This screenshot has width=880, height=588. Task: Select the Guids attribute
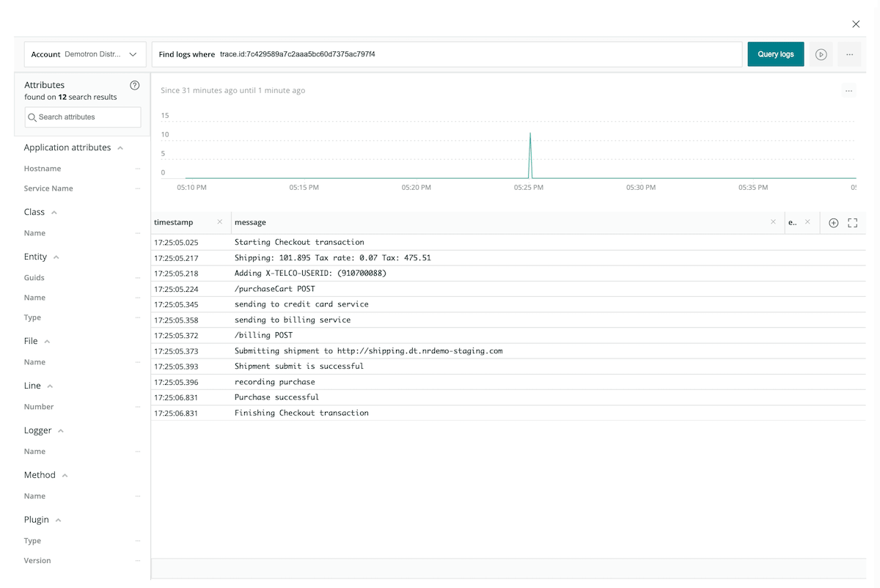34,278
